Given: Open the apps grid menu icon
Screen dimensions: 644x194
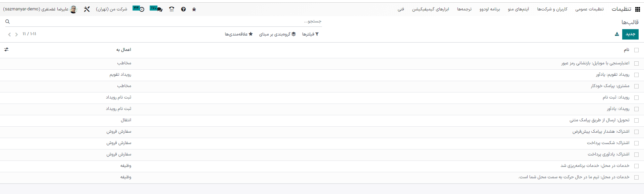Looking at the screenshot, I should pos(637,9).
